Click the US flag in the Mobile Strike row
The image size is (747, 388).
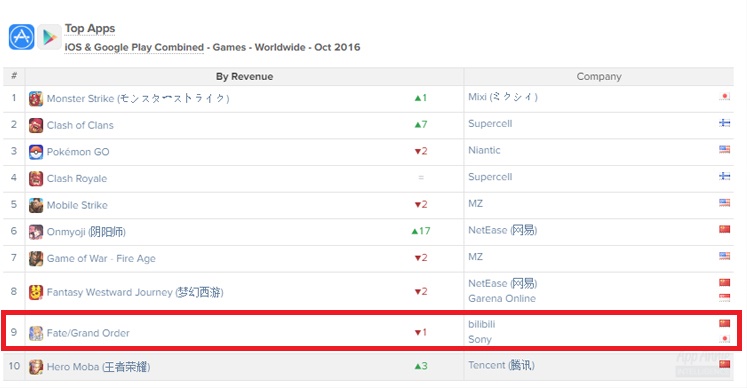click(x=724, y=203)
